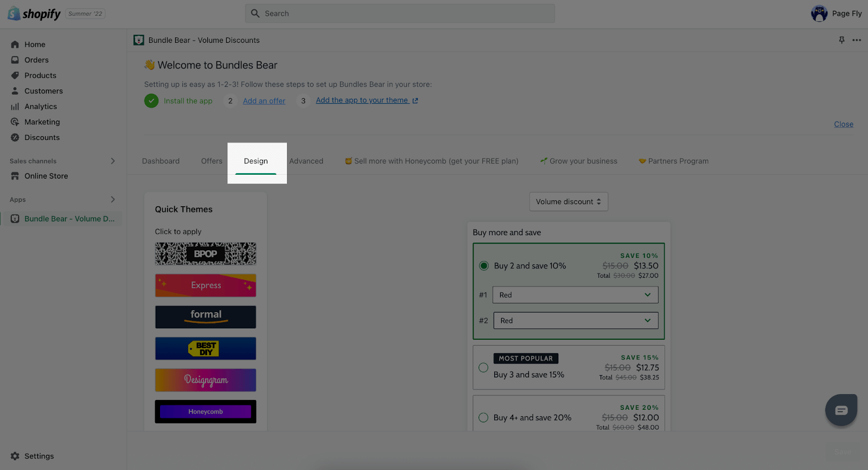Click the external link icon next to theme link

point(415,100)
